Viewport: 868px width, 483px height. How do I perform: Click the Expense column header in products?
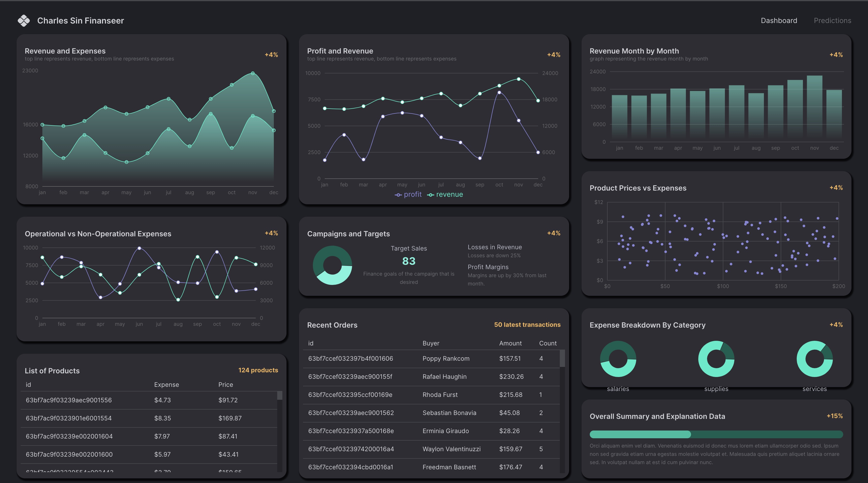click(x=166, y=384)
